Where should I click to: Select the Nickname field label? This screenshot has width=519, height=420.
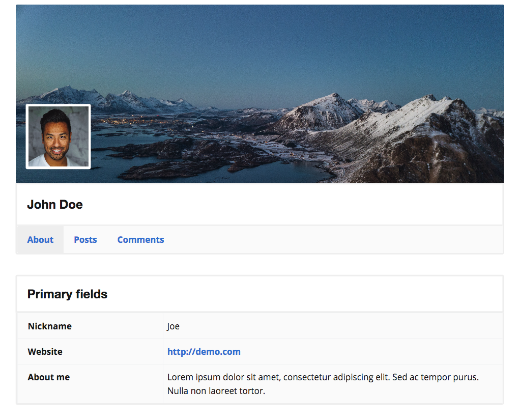coord(50,326)
